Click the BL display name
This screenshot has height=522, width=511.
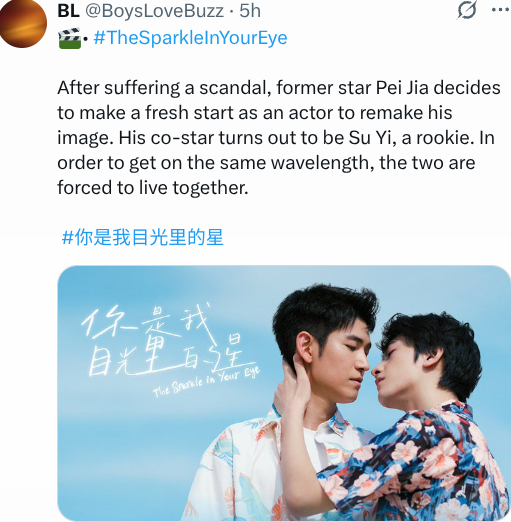68,11
